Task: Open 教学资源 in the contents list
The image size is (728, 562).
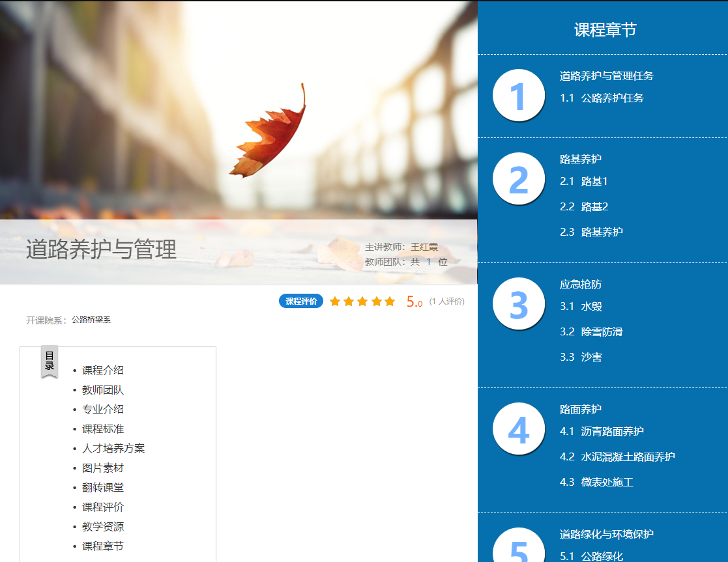Action: point(102,527)
